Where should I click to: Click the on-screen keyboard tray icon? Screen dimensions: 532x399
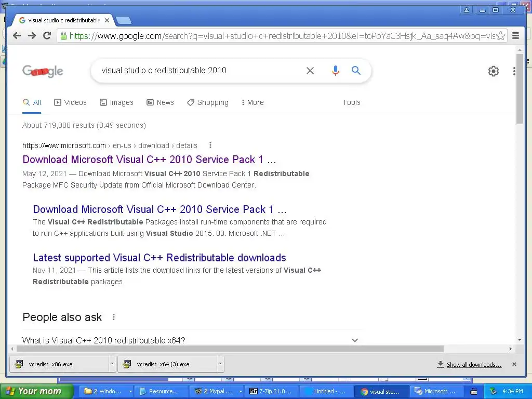tap(474, 392)
